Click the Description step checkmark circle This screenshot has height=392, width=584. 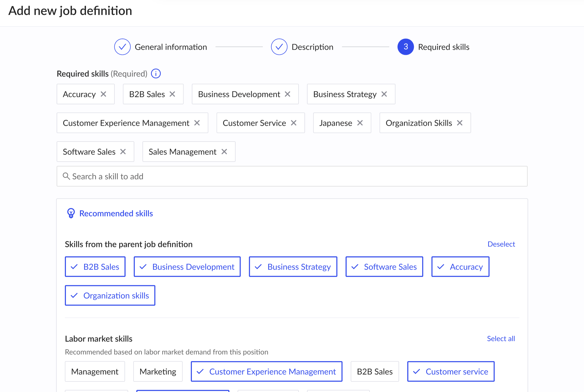[x=279, y=47]
